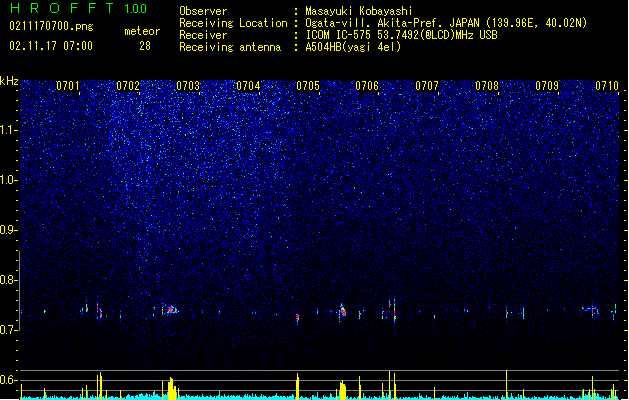Screen dimensions: 629x400
Task: Select the file name 0211170700.png
Action: pos(51,26)
